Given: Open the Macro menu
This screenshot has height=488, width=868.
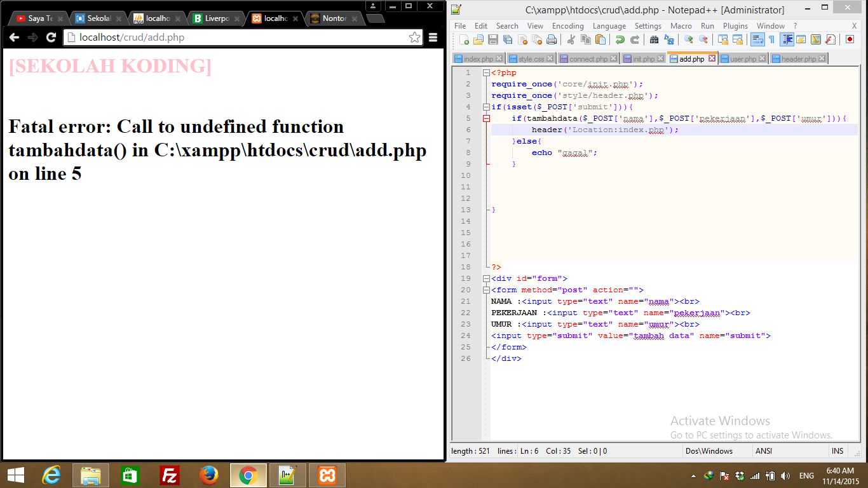Looking at the screenshot, I should click(681, 26).
